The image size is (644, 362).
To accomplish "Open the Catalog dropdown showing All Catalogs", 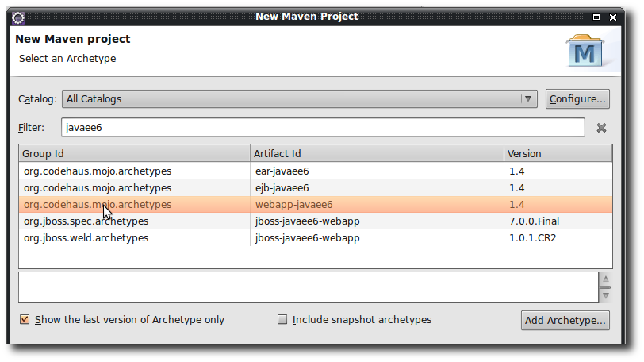I will point(300,99).
